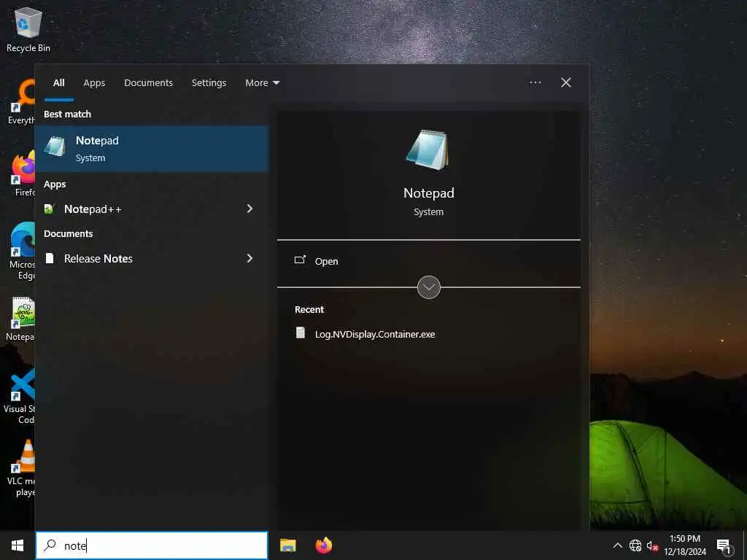747x560 pixels.
Task: Select VLC media player desktop shortcut
Action: click(x=21, y=468)
